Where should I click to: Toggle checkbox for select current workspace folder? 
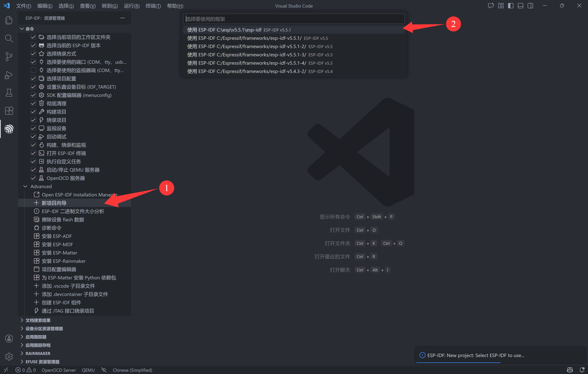coord(33,37)
